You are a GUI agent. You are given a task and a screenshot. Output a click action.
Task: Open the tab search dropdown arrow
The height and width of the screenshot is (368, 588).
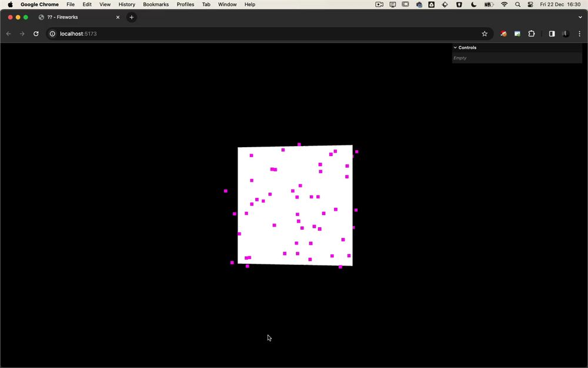pos(580,17)
